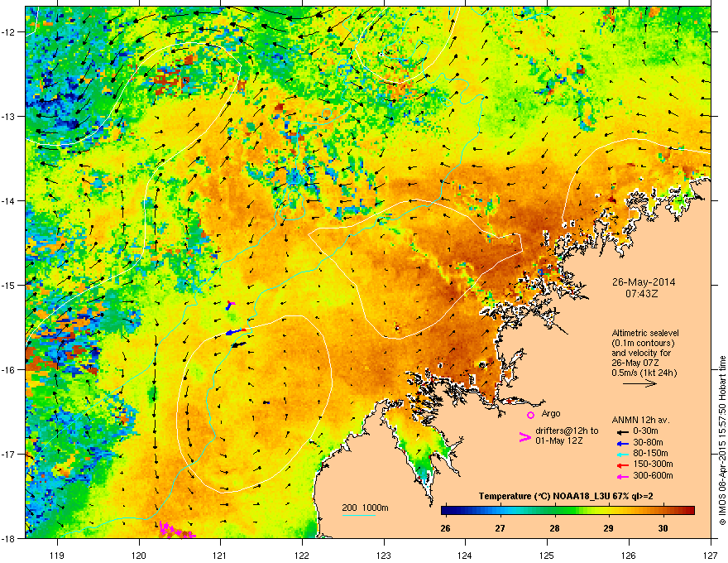The height and width of the screenshot is (563, 728).
Task: Click the IMOS copyright timestamp text
Action: point(722,440)
